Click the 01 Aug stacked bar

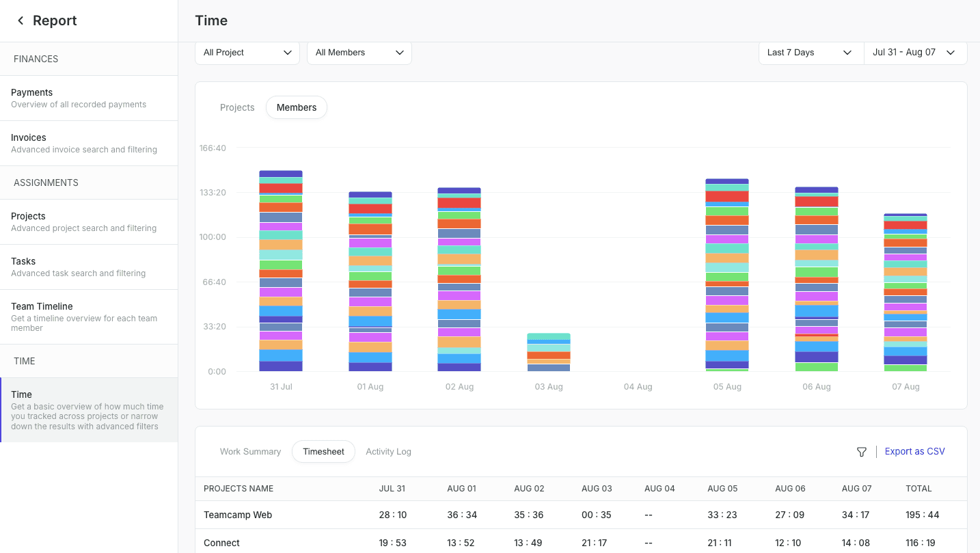coord(370,282)
